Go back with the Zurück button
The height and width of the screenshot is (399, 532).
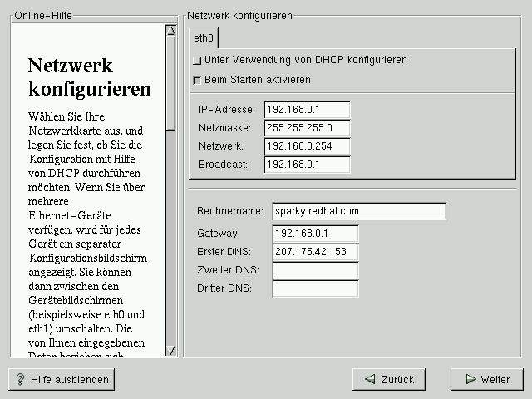(388, 379)
